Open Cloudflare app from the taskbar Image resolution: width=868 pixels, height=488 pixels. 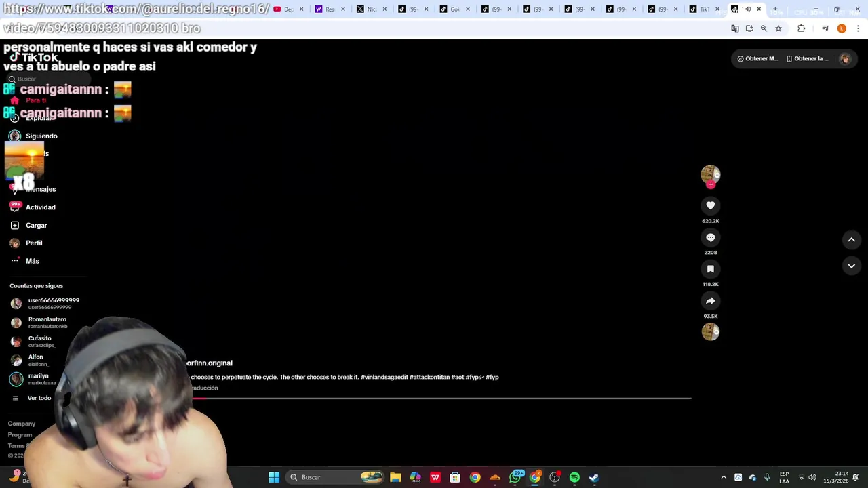pos(495,477)
